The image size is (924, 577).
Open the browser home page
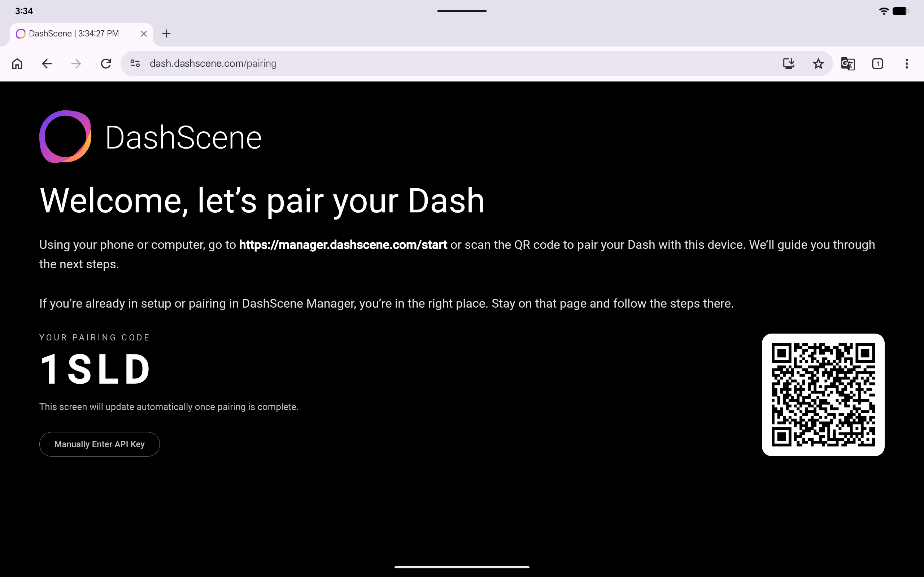click(x=17, y=63)
